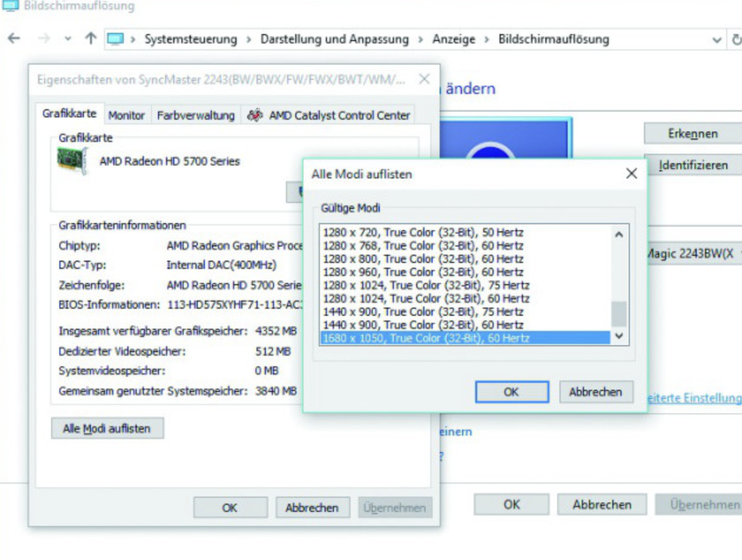Select 1280 x 720, 50 Hertz mode
Viewport: 742px width, 560px height.
tap(464, 232)
